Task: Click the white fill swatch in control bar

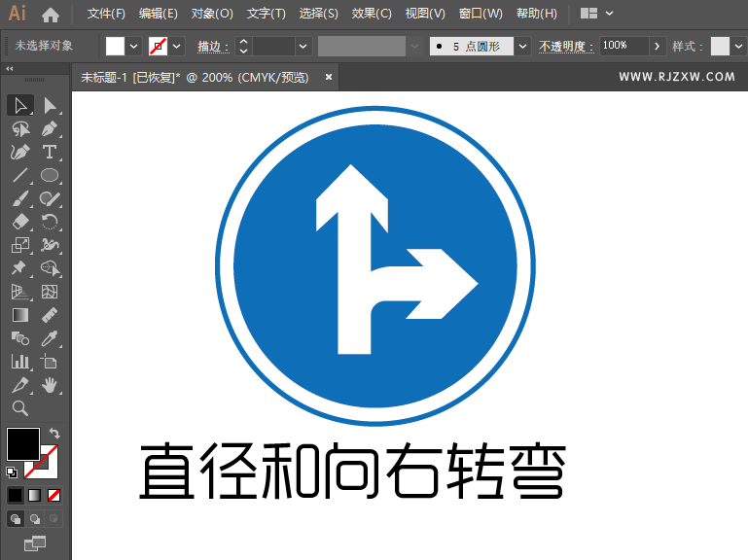Action: [115, 47]
